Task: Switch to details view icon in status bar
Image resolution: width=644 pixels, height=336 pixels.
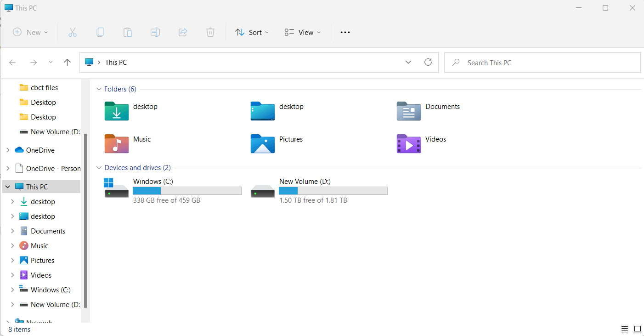Action: tap(625, 329)
